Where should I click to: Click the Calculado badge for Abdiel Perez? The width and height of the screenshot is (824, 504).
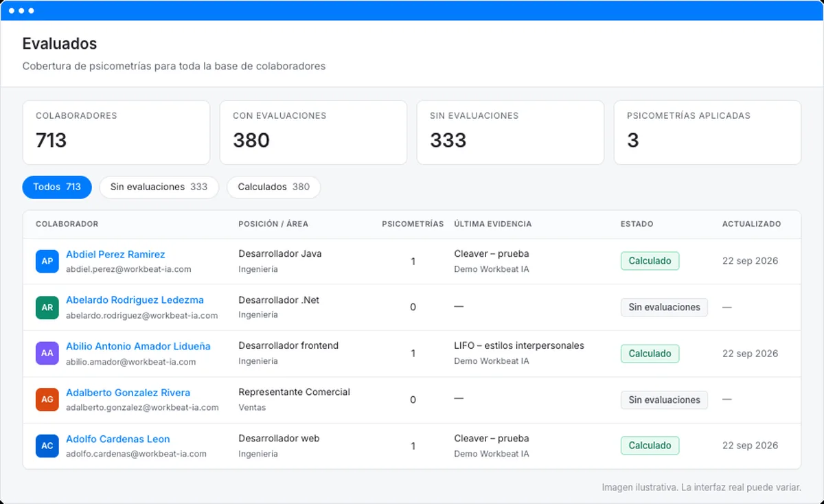point(650,261)
